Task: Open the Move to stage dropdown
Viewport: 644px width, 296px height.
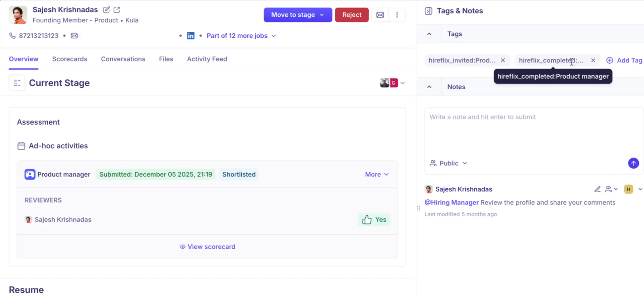Action: (x=298, y=15)
